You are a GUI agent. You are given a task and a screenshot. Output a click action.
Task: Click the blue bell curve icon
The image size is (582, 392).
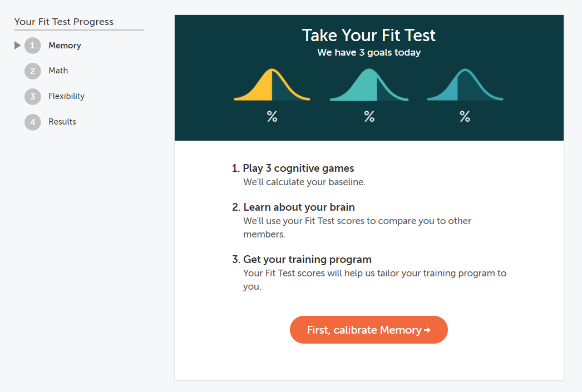coord(465,85)
